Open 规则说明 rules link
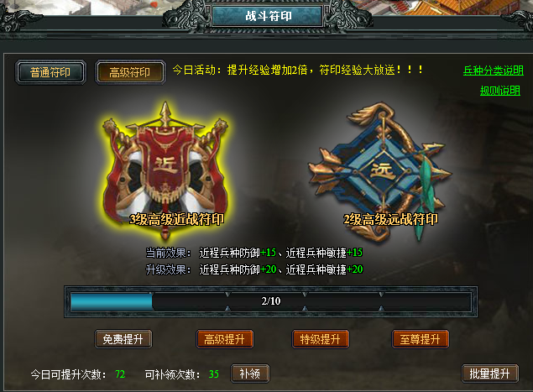 point(500,91)
